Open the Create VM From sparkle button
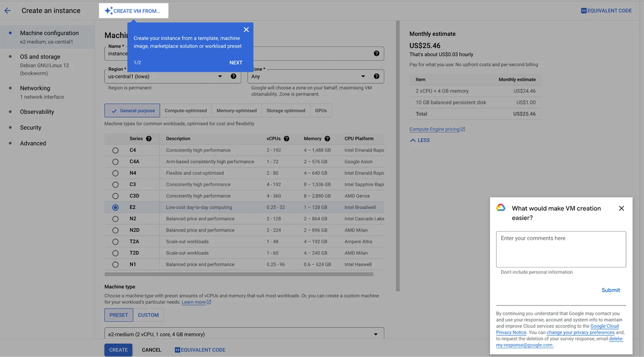Screen dimensions: 644x357 (x=133, y=11)
